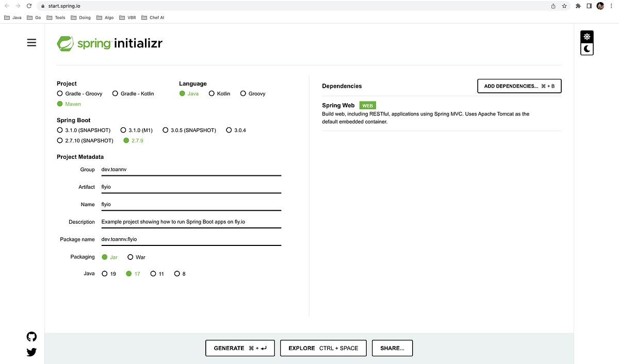Screen dimensions: 619x364
Task: Open the Chef AI bookmarks folder
Action: point(153,17)
